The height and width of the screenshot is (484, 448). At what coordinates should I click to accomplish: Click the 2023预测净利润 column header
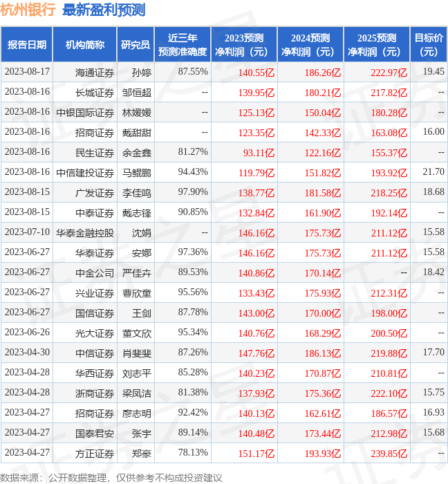(244, 45)
